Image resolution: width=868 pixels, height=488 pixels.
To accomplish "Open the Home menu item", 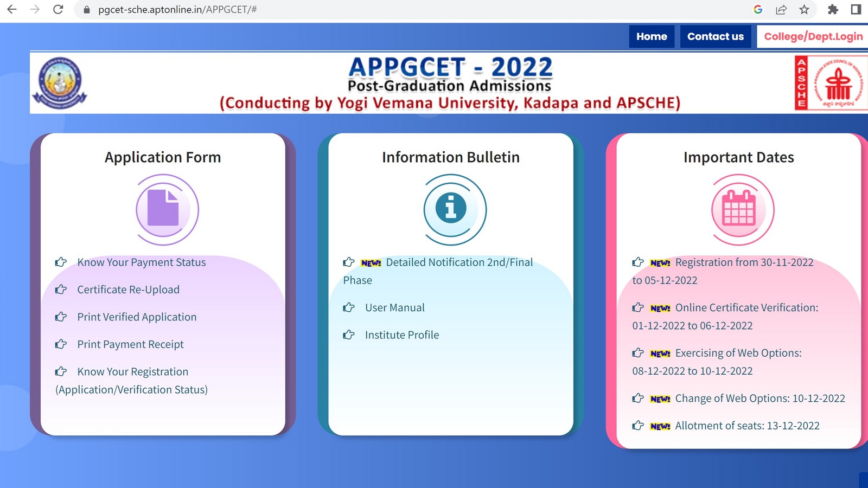I will [652, 36].
